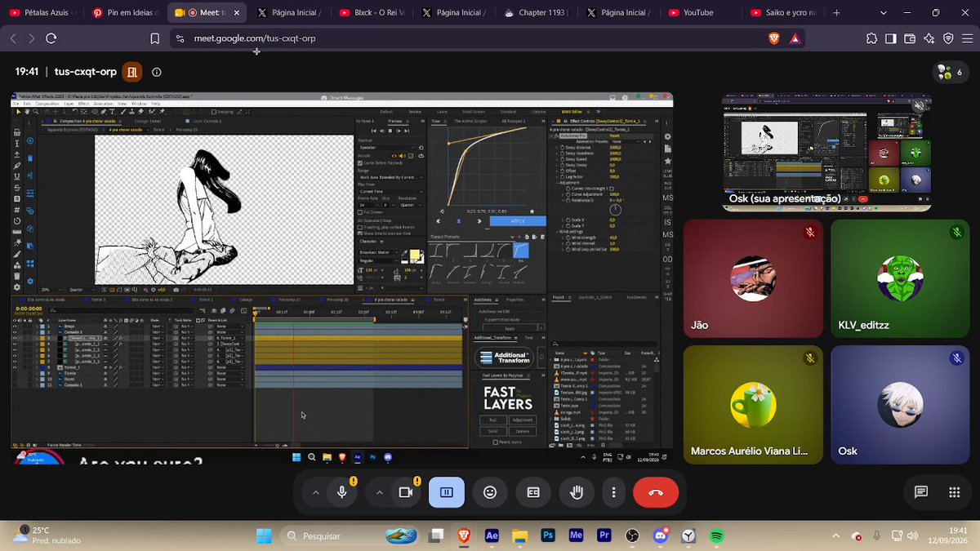
Task: Show hidden system tray icons
Action: coord(835,535)
